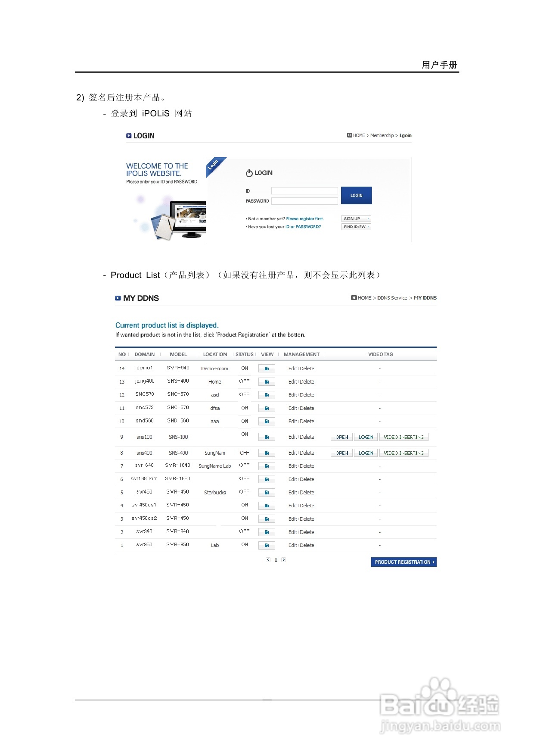Click the FIND ID/PW button
534x756 pixels.
pyautogui.click(x=356, y=227)
